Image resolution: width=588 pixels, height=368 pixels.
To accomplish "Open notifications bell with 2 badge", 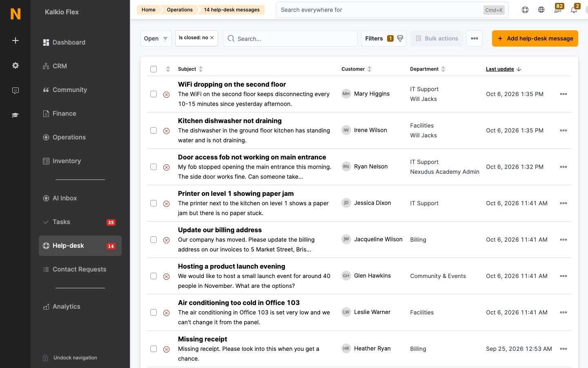I will (575, 9).
